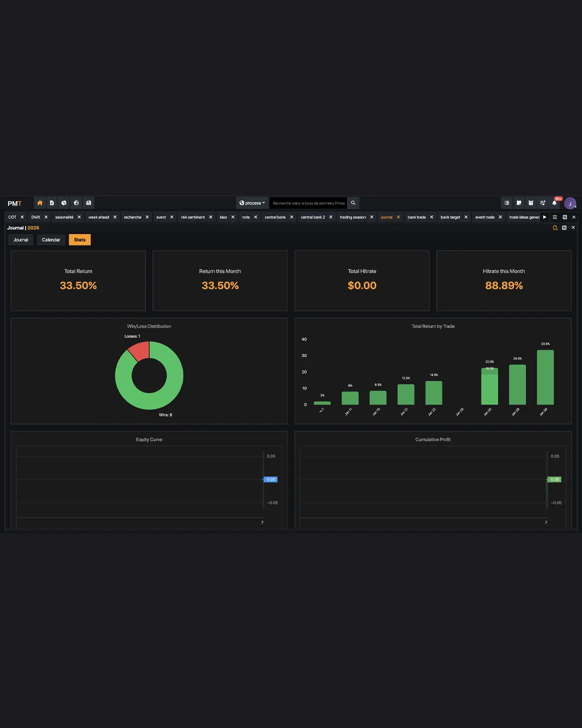This screenshot has height=728, width=582.
Task: Switch to the central bank tab
Action: (275, 217)
